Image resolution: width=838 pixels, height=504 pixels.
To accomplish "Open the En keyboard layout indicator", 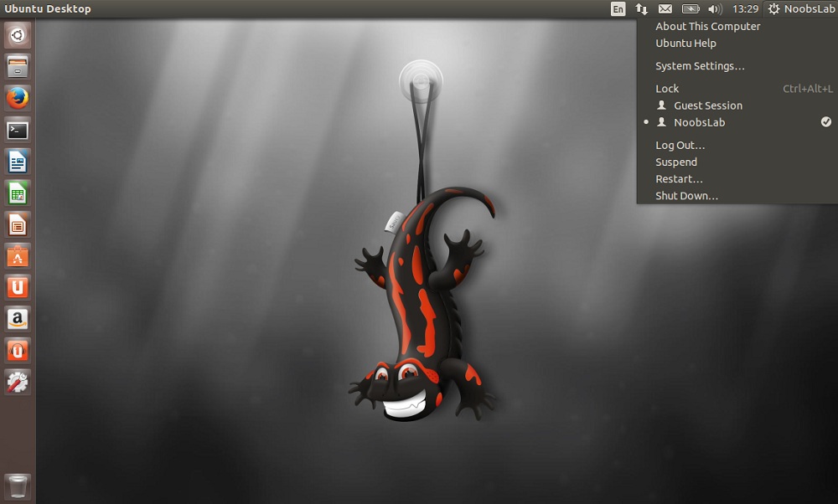I will [618, 8].
